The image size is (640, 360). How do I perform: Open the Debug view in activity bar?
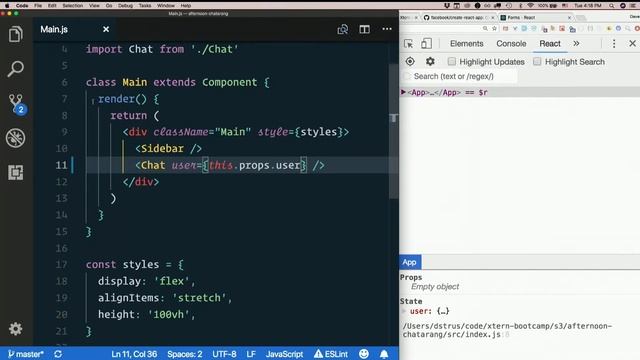16,138
